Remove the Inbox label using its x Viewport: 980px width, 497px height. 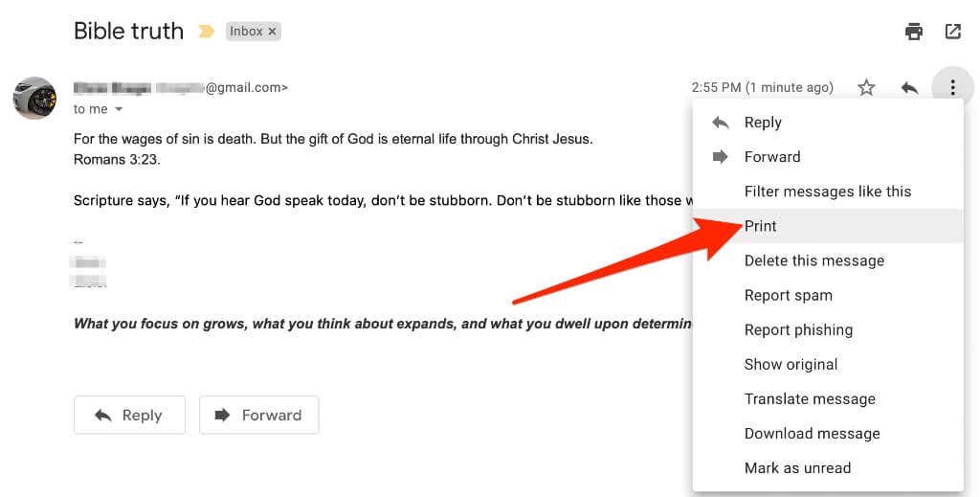[x=272, y=32]
